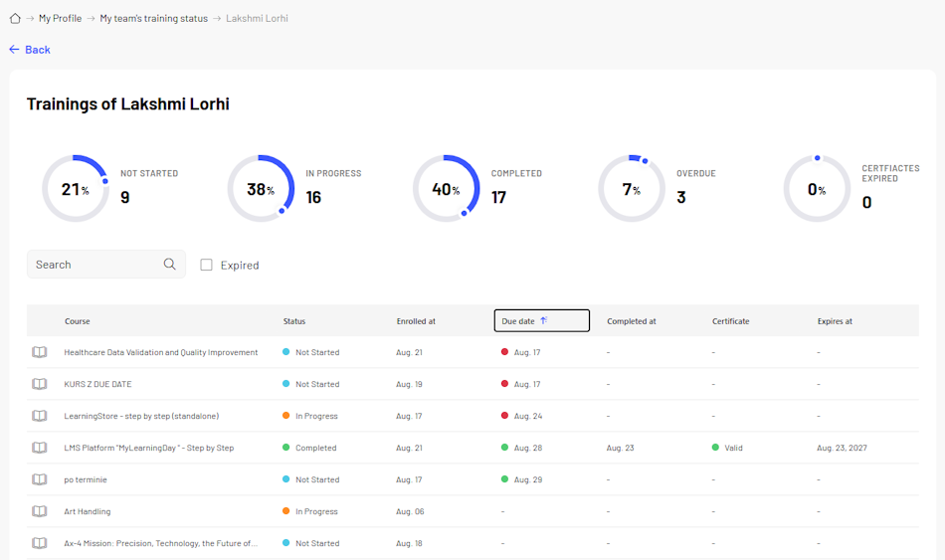Viewport: 945px width, 560px height.
Task: Click book icon for Art Handling course
Action: point(39,511)
